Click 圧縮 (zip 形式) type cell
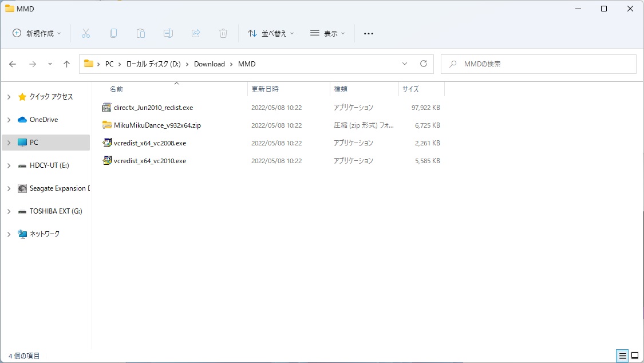Viewport: 644px width, 363px height. (364, 125)
